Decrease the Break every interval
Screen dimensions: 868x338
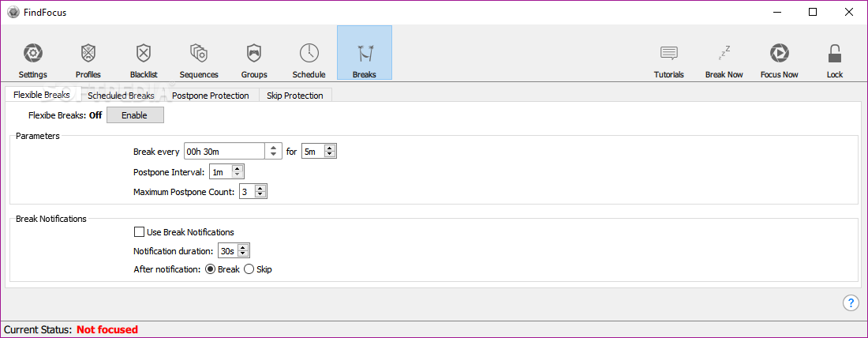274,155
